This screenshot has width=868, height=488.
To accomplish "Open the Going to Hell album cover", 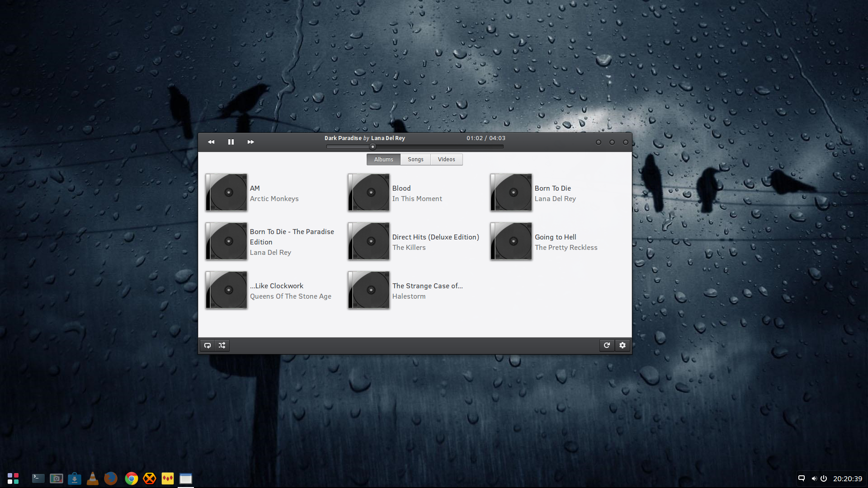I will coord(511,241).
